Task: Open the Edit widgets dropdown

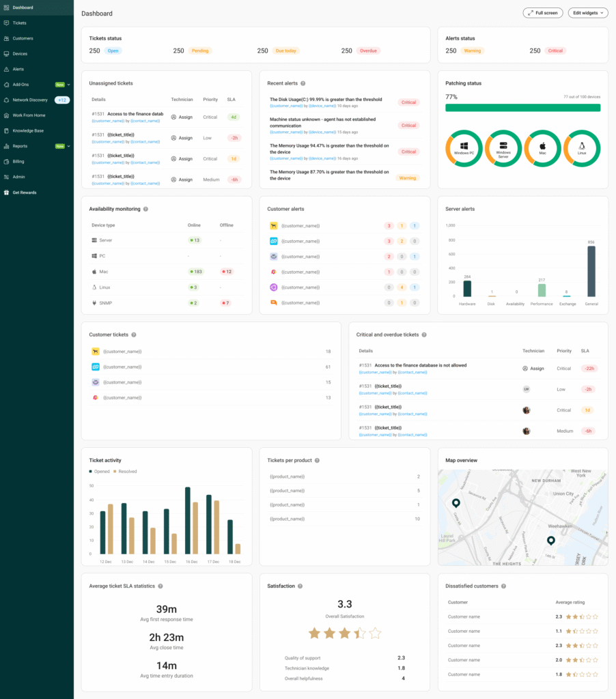Action: [x=587, y=12]
